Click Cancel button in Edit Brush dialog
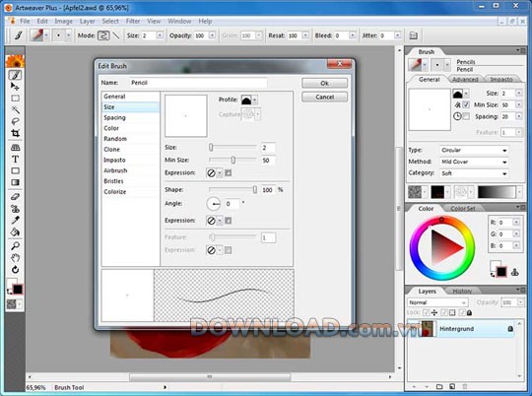This screenshot has width=532, height=396. point(324,98)
